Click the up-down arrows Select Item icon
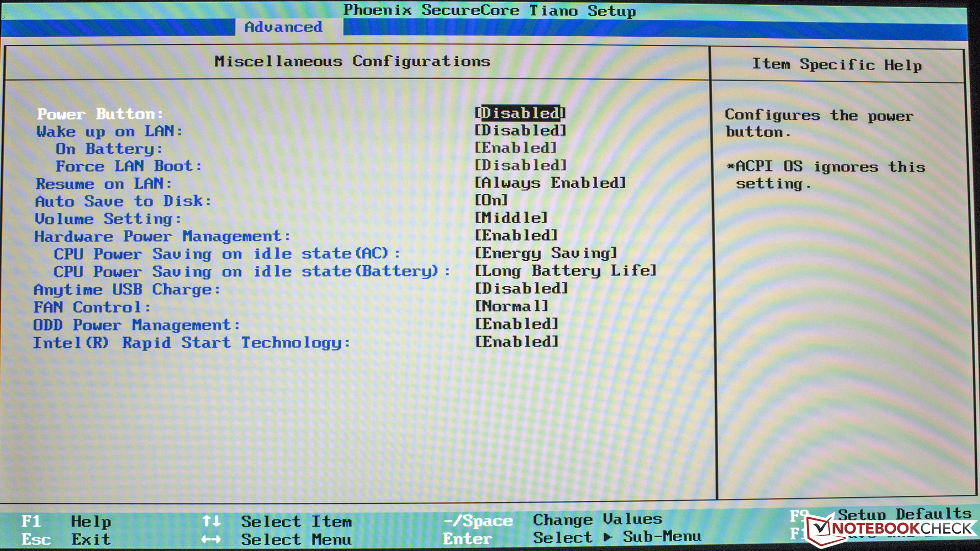 click(211, 521)
